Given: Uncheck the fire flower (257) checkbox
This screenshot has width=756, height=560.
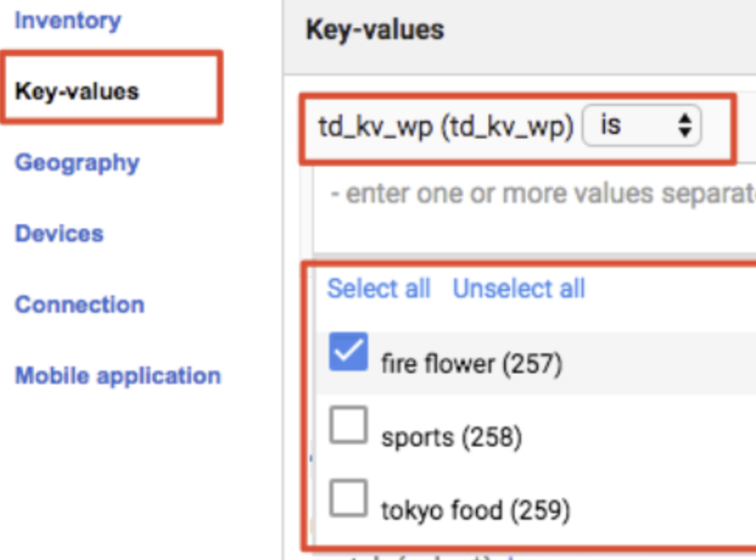Looking at the screenshot, I should point(348,352).
